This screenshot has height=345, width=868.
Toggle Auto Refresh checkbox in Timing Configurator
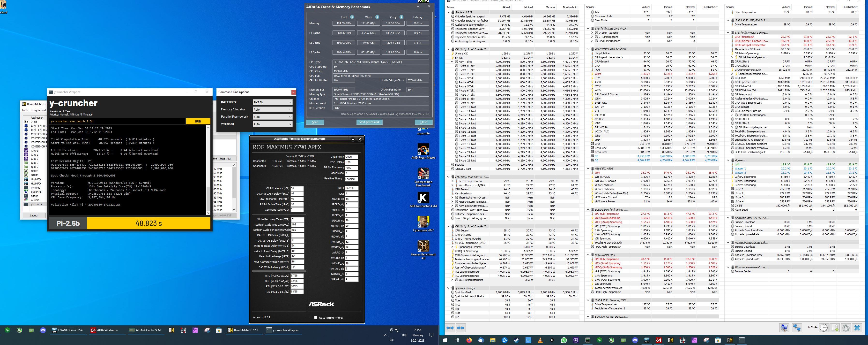pos(316,317)
